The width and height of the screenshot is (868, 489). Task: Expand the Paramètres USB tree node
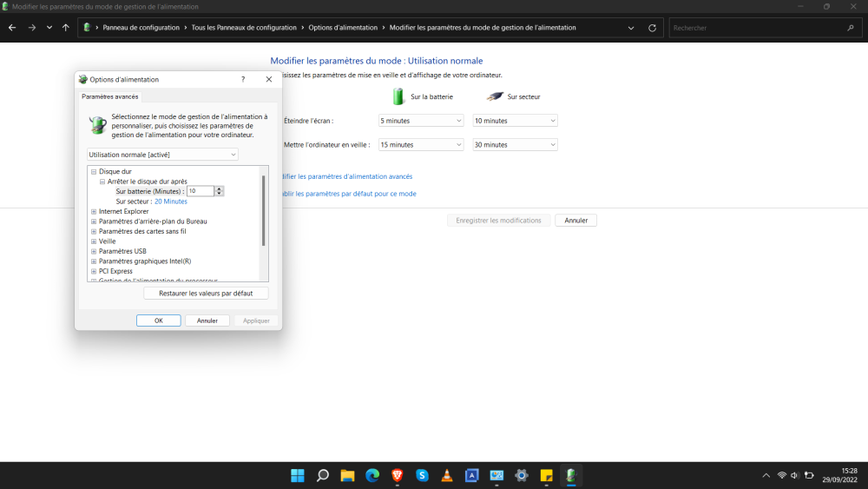[93, 251]
